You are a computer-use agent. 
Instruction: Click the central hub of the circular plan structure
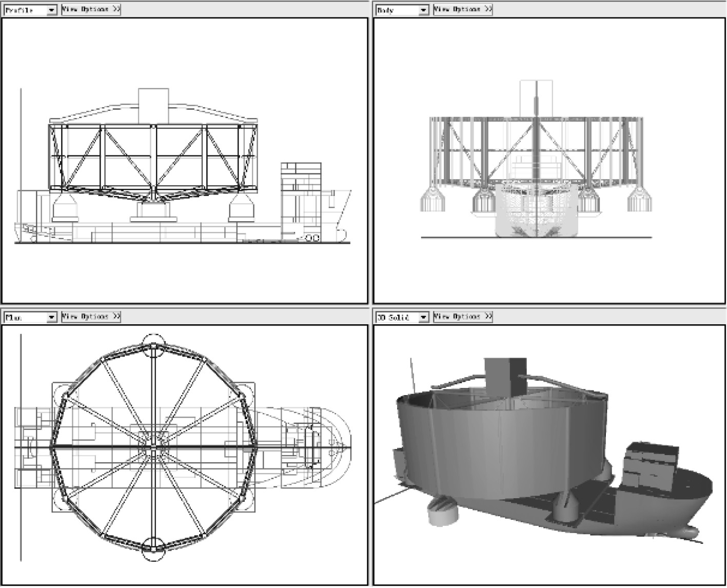153,449
